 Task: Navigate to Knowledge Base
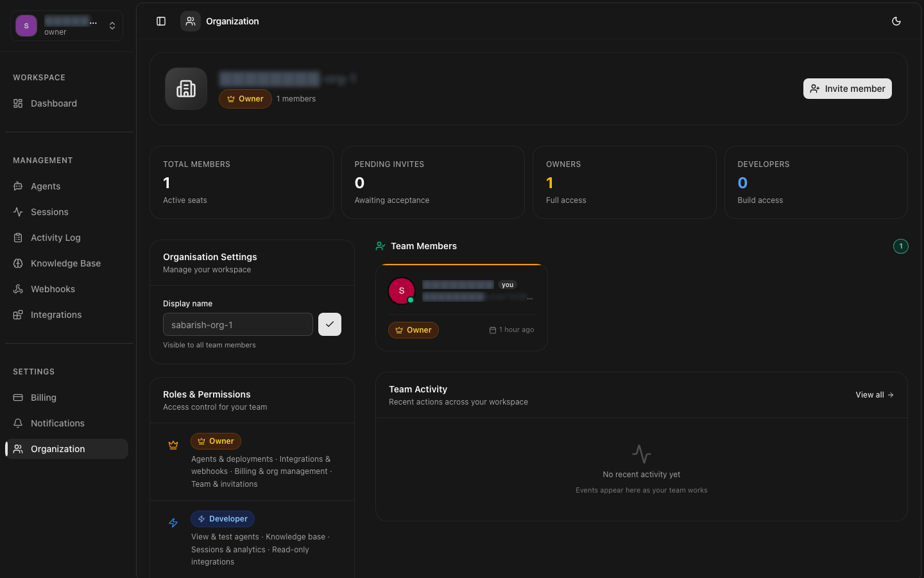tap(67, 263)
